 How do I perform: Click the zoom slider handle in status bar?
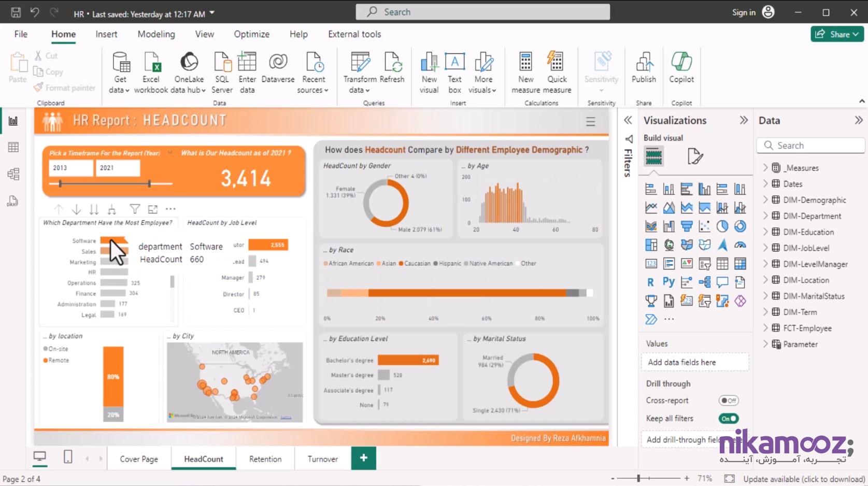pos(638,479)
